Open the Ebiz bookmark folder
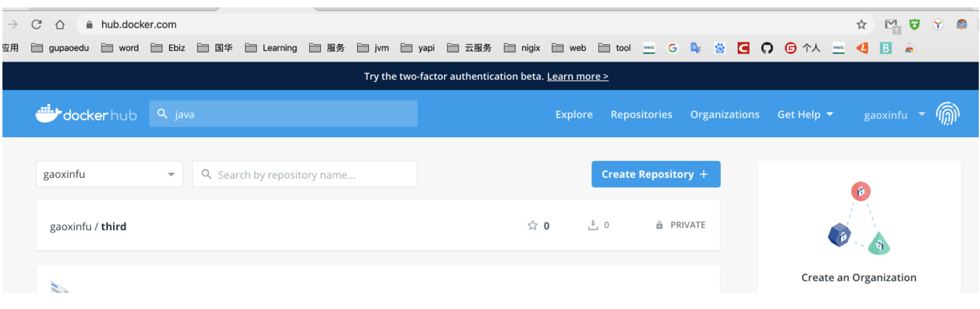 [x=168, y=48]
